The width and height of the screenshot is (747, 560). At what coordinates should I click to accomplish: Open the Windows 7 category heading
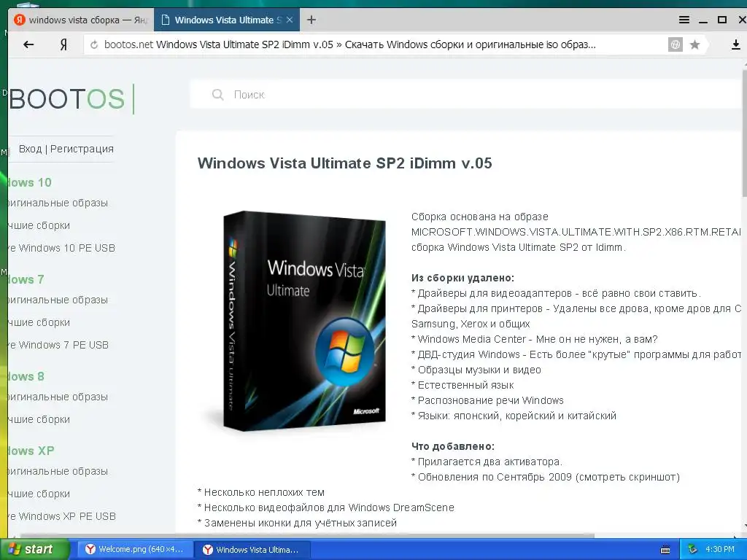[26, 279]
